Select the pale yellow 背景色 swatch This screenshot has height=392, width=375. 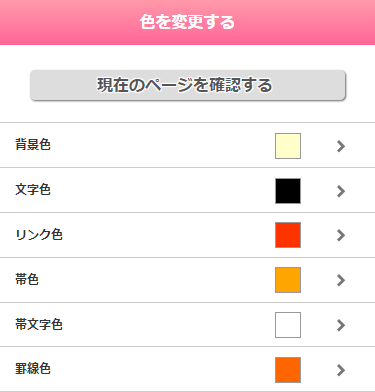click(x=288, y=146)
